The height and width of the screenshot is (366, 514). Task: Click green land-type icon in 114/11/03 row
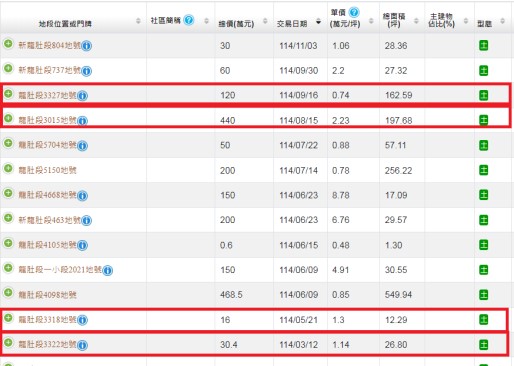point(483,45)
